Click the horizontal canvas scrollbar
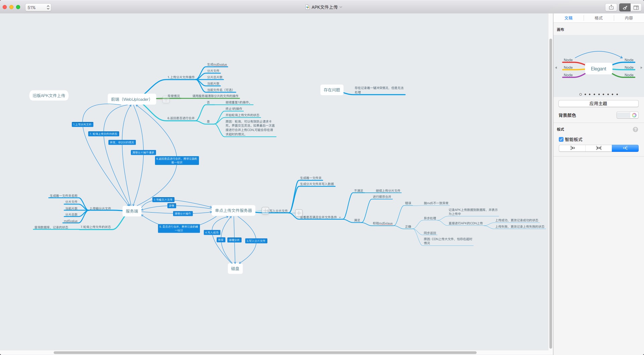 pos(265,353)
